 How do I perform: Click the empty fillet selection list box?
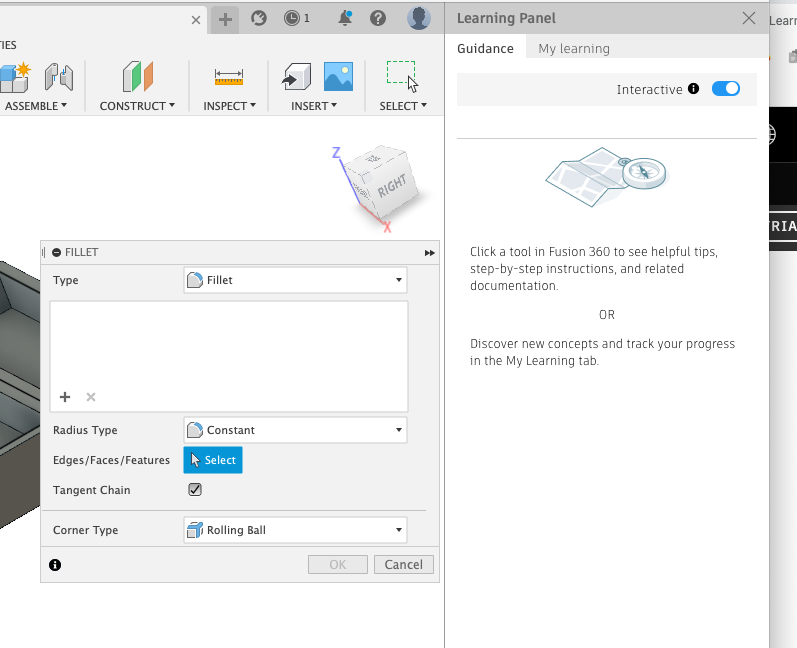229,356
